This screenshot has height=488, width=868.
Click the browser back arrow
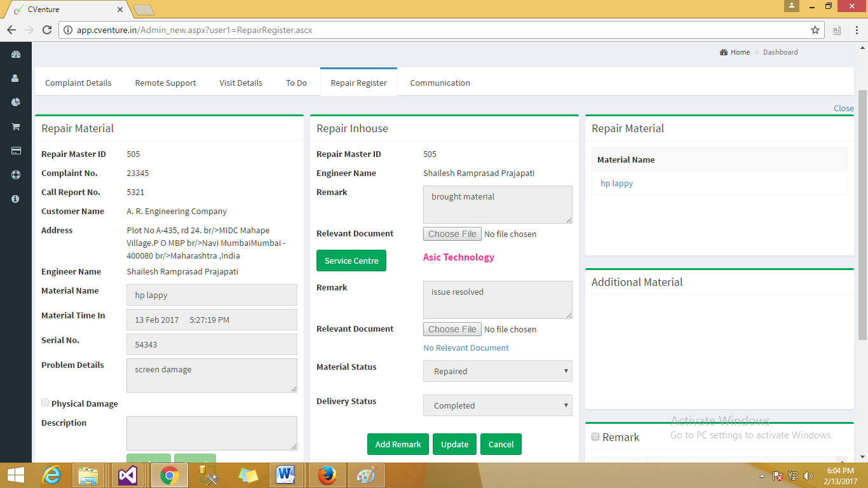pos(11,30)
